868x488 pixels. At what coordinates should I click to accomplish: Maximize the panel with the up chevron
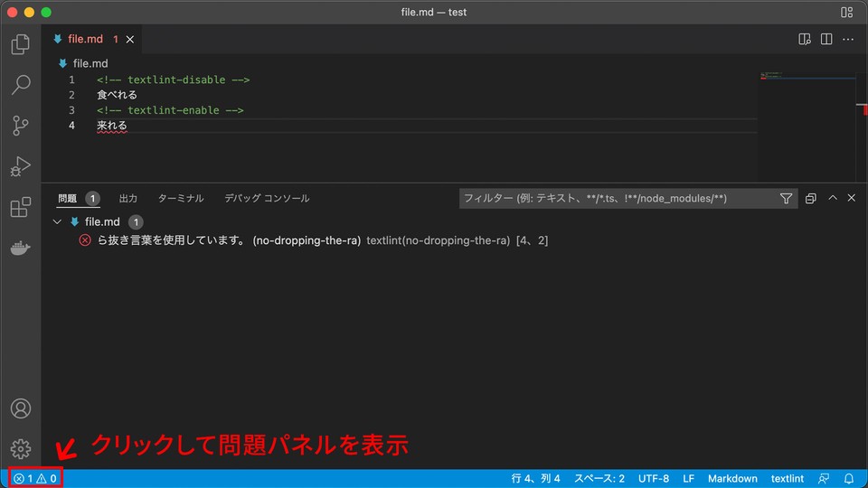[x=833, y=198]
